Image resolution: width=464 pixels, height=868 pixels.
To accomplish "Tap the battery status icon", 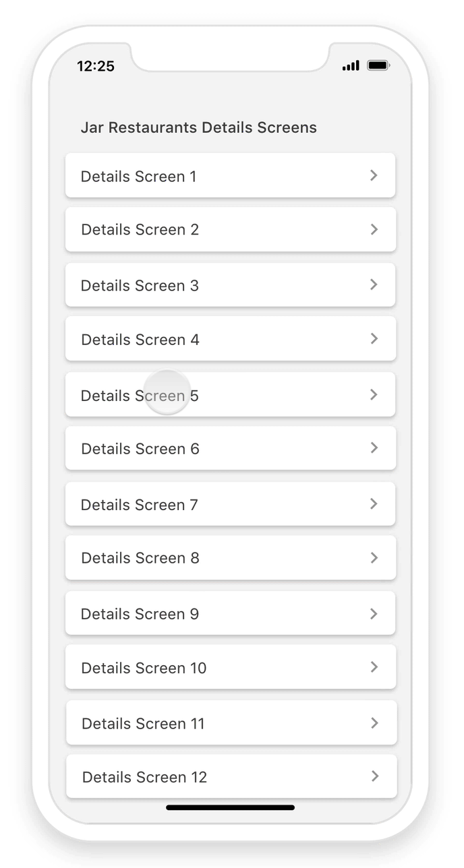I will (x=378, y=65).
